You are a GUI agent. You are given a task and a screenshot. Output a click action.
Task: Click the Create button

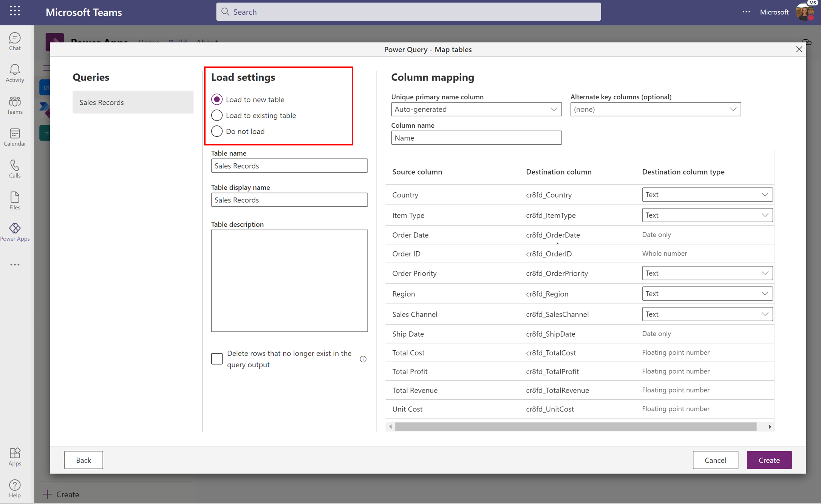769,459
